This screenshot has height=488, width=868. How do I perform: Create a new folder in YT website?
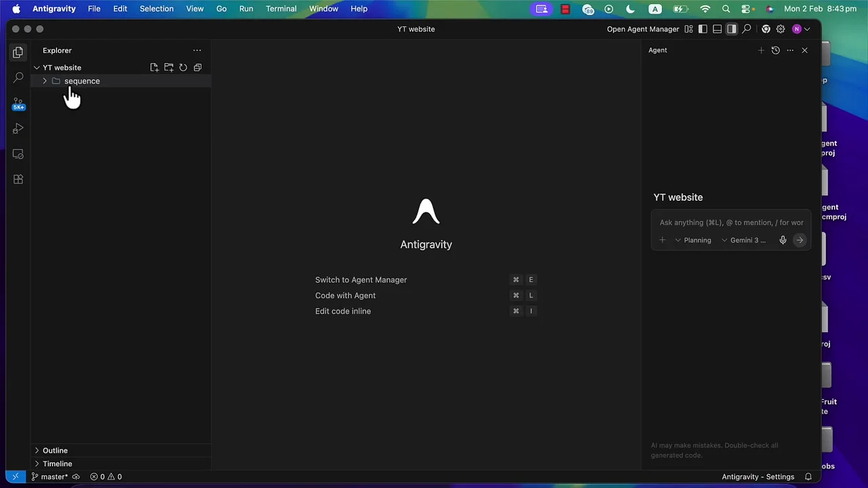[169, 68]
